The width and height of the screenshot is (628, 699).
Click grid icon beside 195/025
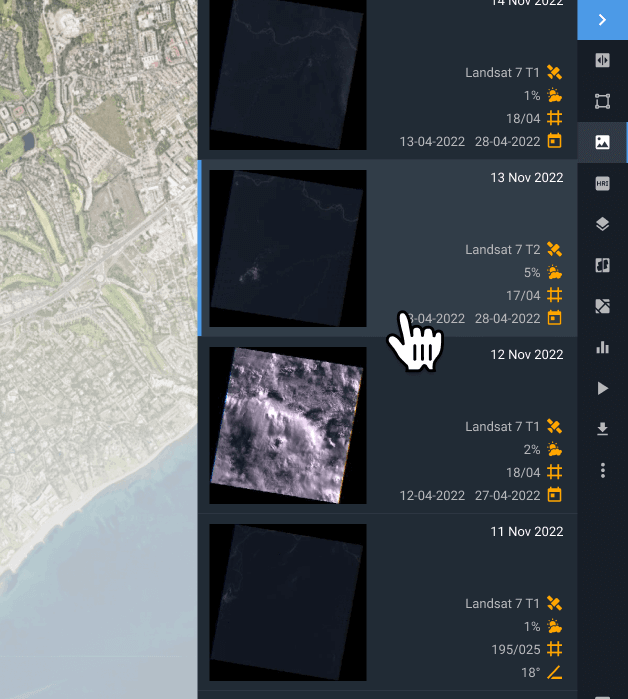554,649
